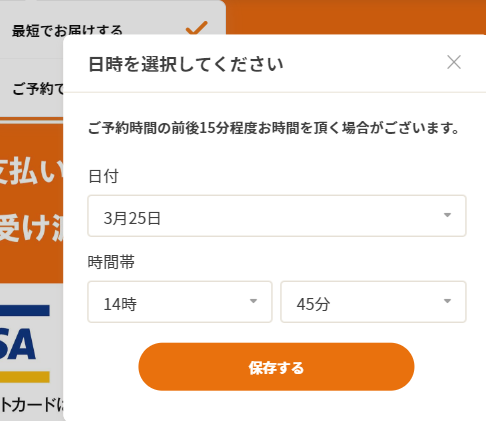Click the yellow stripe under the VISA logo
The height and width of the screenshot is (421, 486).
pyautogui.click(x=25, y=377)
